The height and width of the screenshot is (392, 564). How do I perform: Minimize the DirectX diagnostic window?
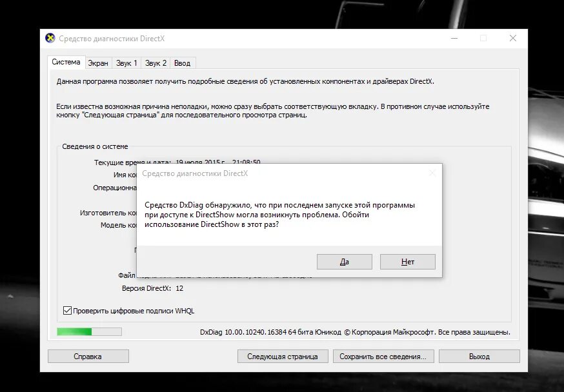coord(454,38)
